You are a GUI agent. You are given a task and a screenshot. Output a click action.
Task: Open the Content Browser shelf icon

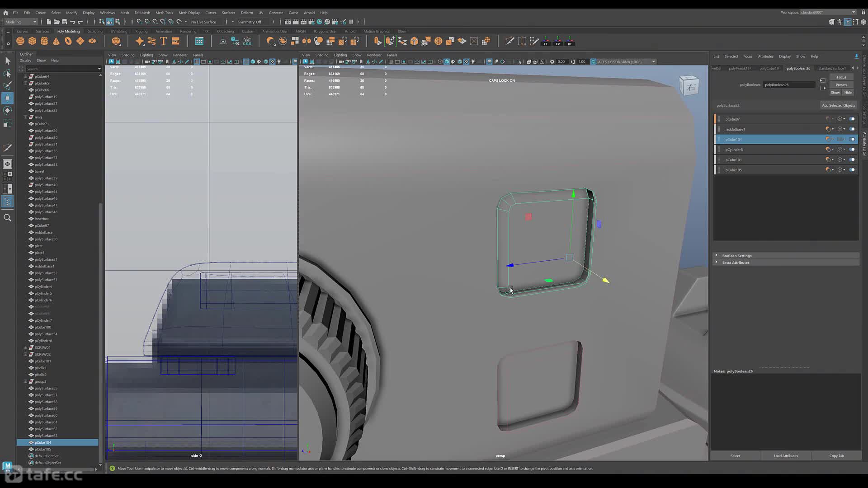pyautogui.click(x=199, y=41)
